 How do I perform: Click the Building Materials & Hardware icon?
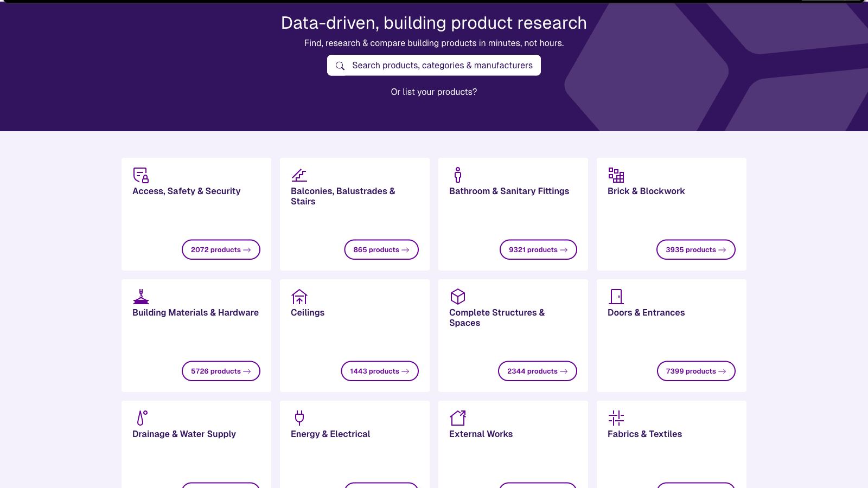[141, 297]
